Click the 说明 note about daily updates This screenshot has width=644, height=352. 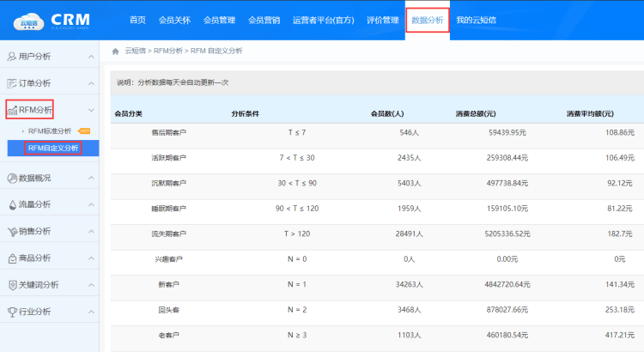tap(173, 82)
